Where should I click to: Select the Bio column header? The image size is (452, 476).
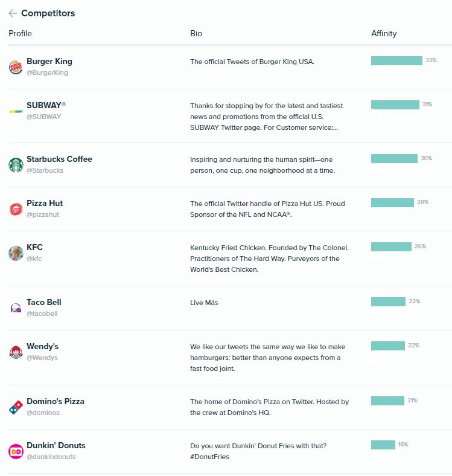[196, 33]
